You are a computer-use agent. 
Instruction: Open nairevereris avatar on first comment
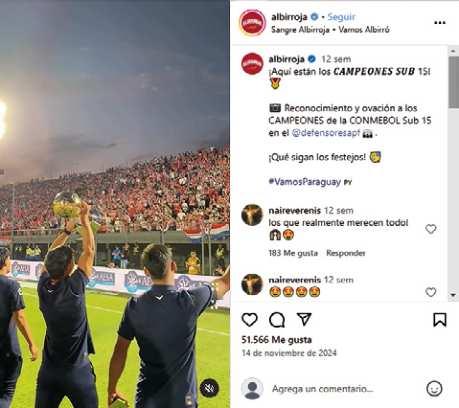(252, 215)
